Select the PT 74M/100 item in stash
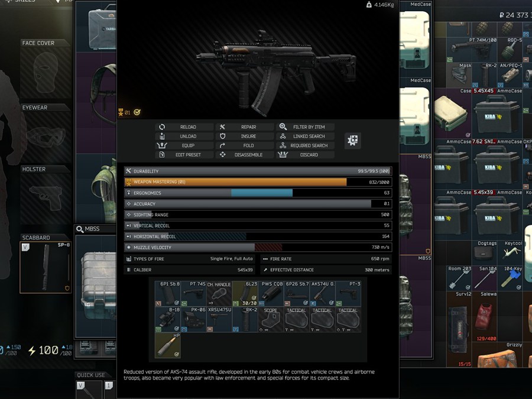This screenshot has height=399, width=532. click(x=472, y=50)
